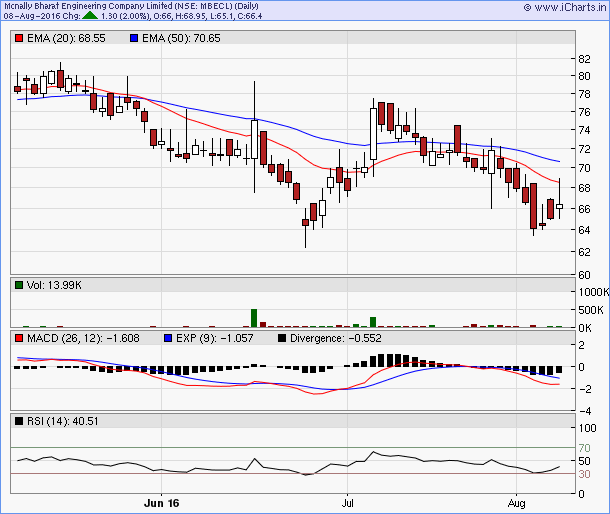Viewport: 610px width, 514px height.
Task: Click the 82 price axis label
Action: 584,59
